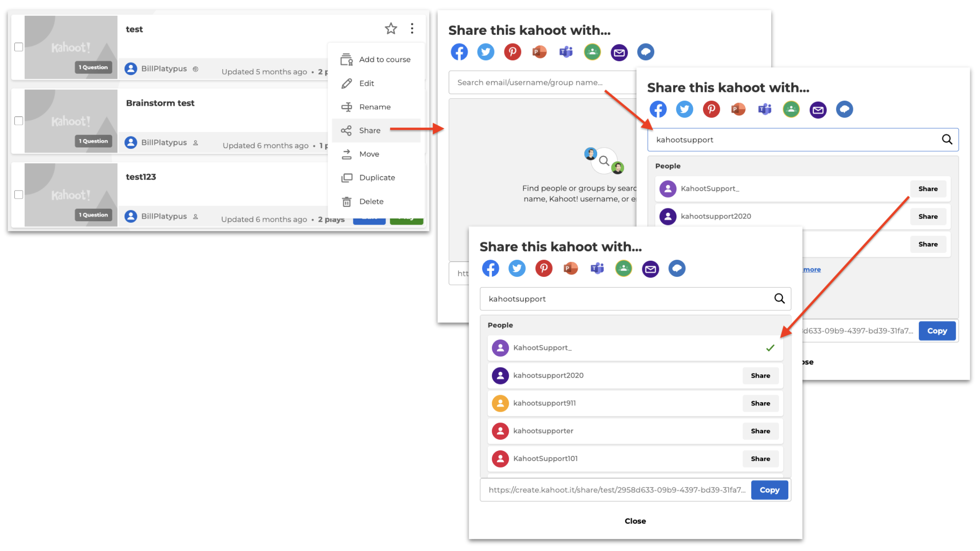This screenshot has width=980, height=551.
Task: Click the Google Classroom share icon
Action: (592, 52)
